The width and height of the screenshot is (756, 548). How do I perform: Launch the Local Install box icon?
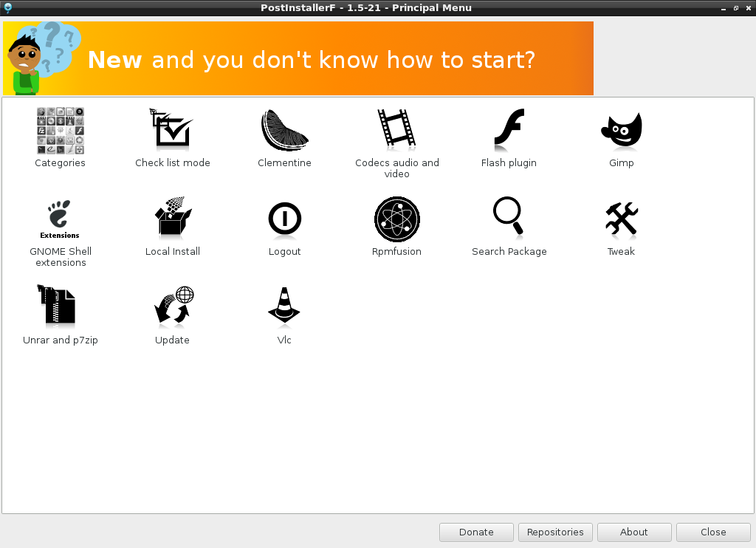click(173, 216)
